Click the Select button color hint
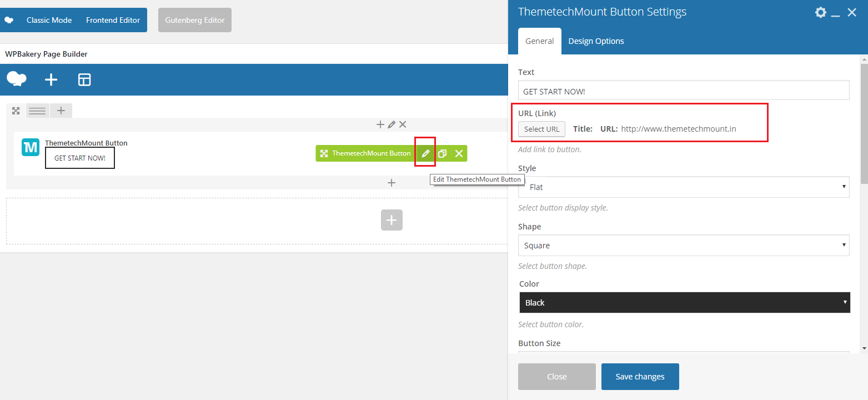The image size is (868, 400). (551, 324)
